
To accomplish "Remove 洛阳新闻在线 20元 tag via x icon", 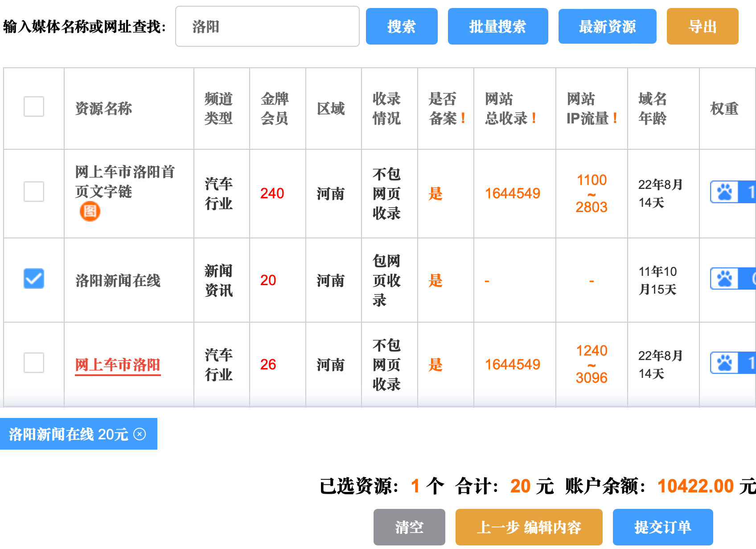I will tap(140, 434).
